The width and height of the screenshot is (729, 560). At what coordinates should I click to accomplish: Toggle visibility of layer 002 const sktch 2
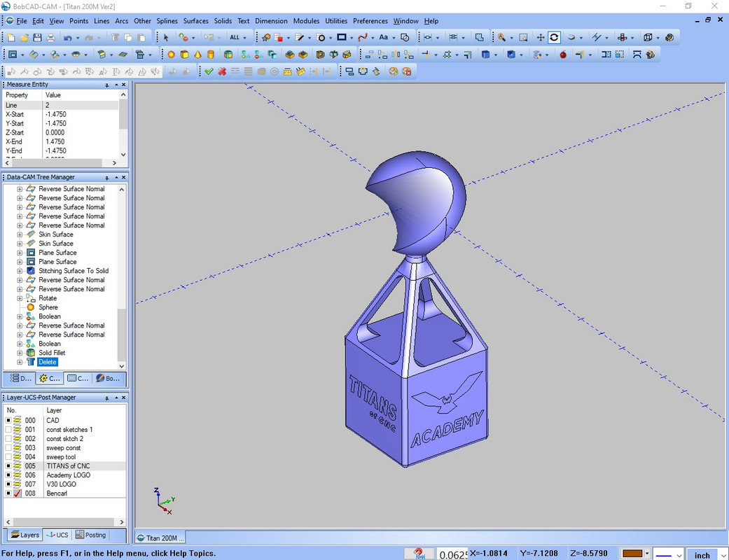pyautogui.click(x=8, y=439)
